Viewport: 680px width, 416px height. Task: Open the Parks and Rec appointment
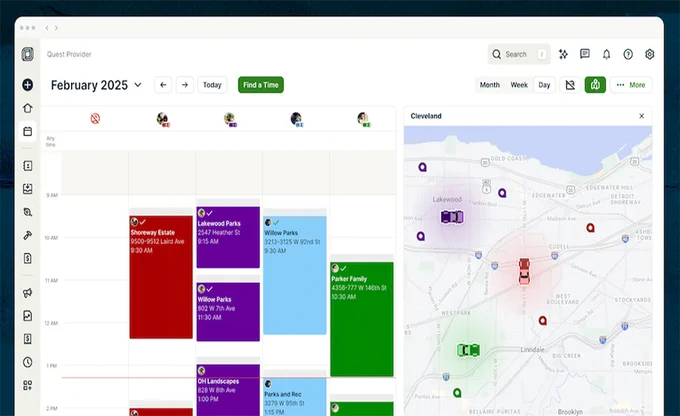tap(295, 397)
